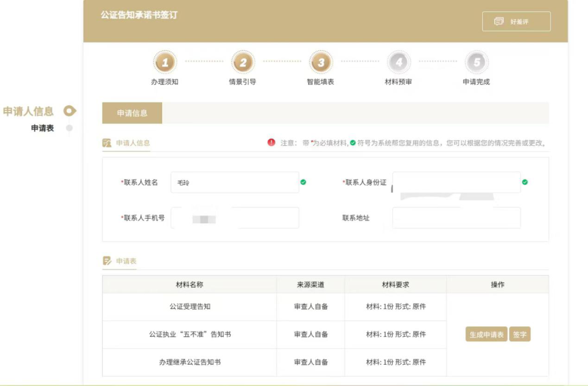Click the 申请表 section header icon
Image resolution: width=588 pixels, height=386 pixels.
pos(107,261)
